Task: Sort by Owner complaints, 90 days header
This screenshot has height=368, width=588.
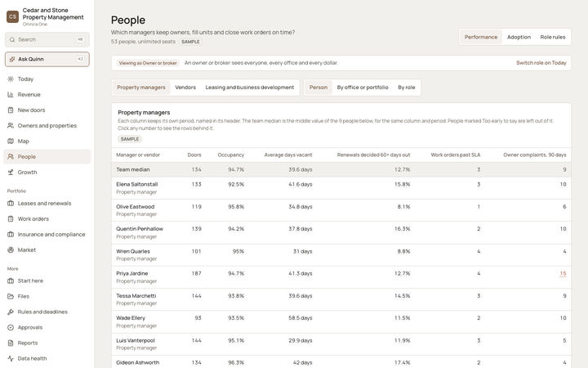Action: [x=534, y=155]
